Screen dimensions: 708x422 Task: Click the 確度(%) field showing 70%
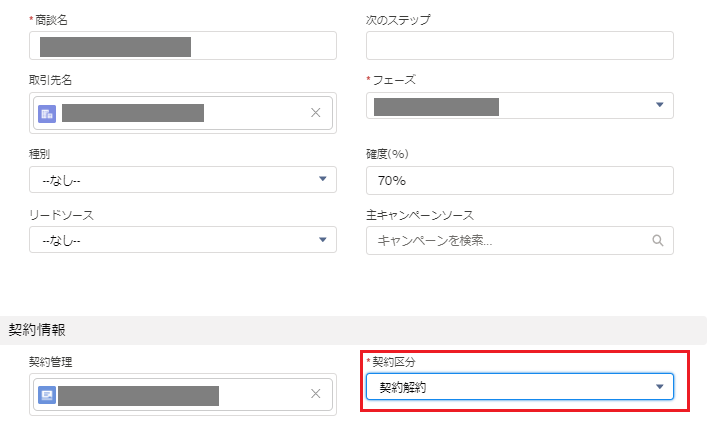tap(519, 179)
